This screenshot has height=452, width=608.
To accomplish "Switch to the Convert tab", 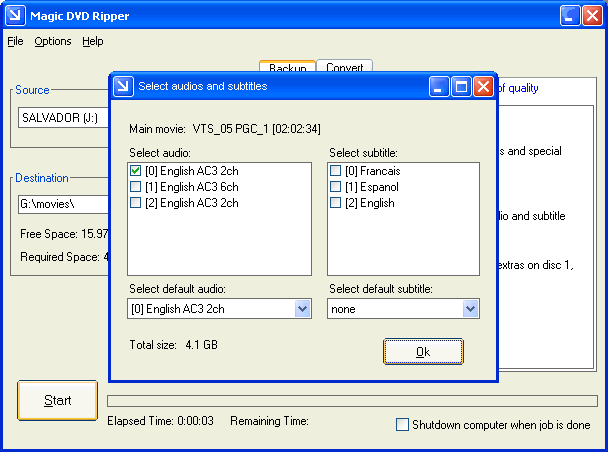I will [344, 66].
